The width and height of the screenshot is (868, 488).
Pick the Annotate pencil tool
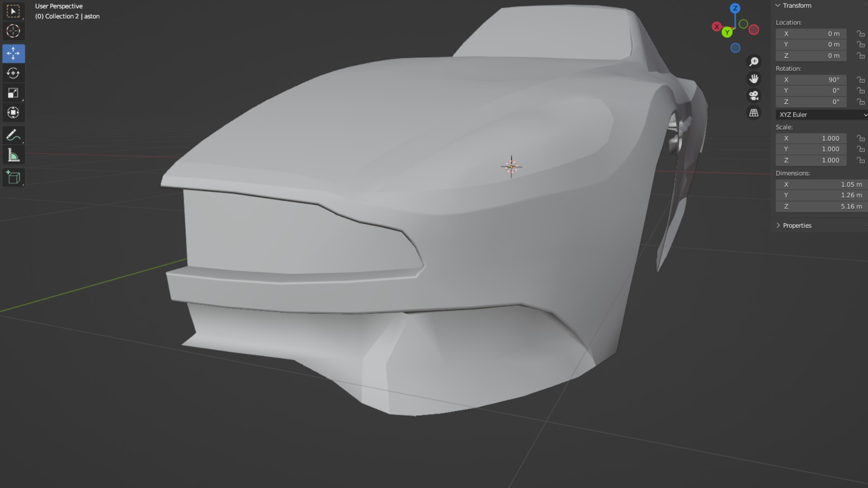pyautogui.click(x=13, y=135)
